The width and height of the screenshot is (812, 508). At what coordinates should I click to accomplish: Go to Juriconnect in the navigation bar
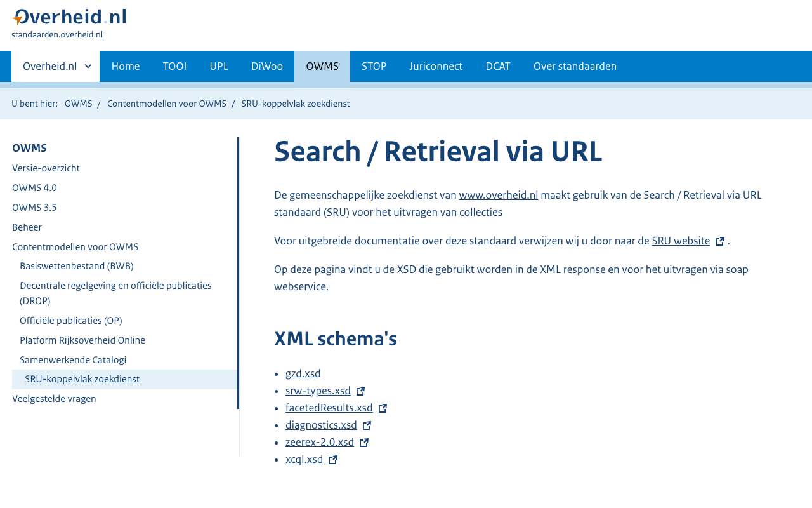tap(436, 67)
